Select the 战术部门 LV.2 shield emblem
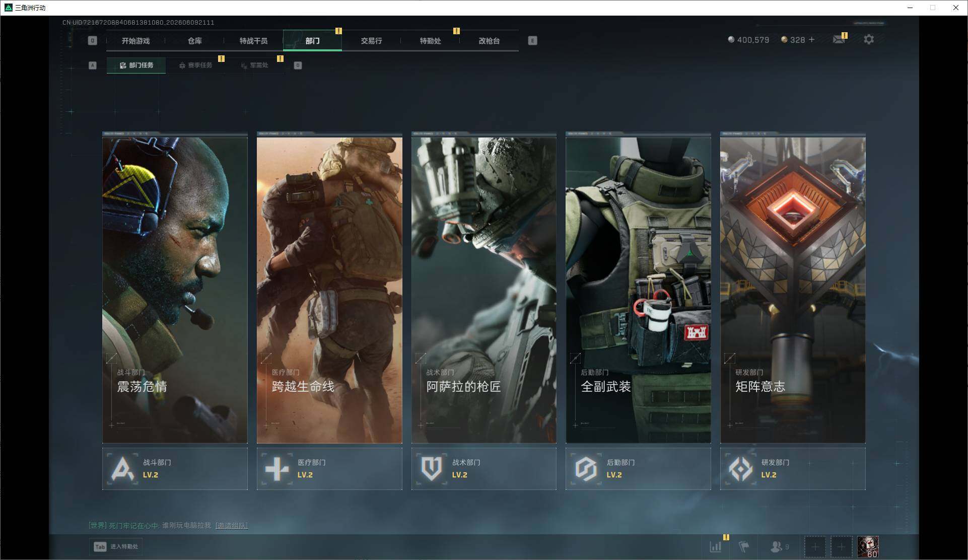968x560 pixels. [x=432, y=469]
